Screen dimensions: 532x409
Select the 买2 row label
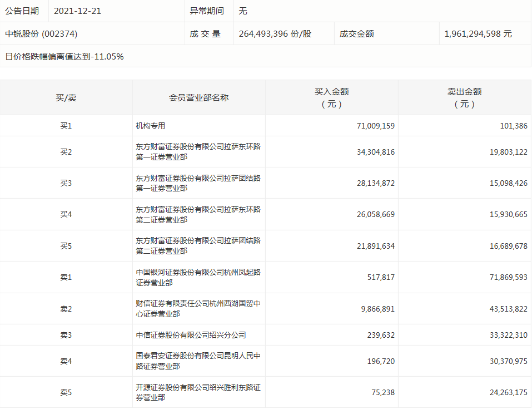tap(66, 152)
